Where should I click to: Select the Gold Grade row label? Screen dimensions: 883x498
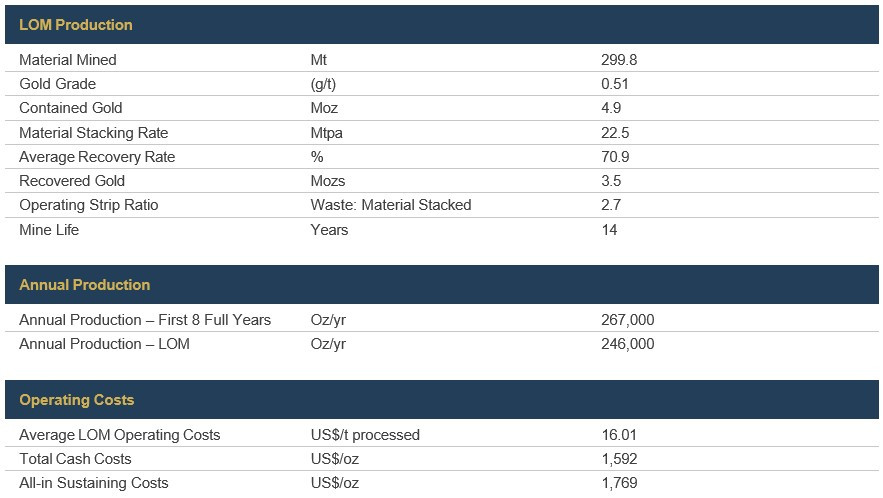coord(58,84)
